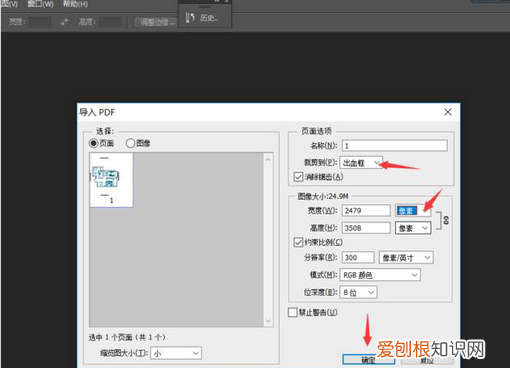Close the 导入 PDF dialog
Viewport: 510px width, 368px height.
[448, 112]
